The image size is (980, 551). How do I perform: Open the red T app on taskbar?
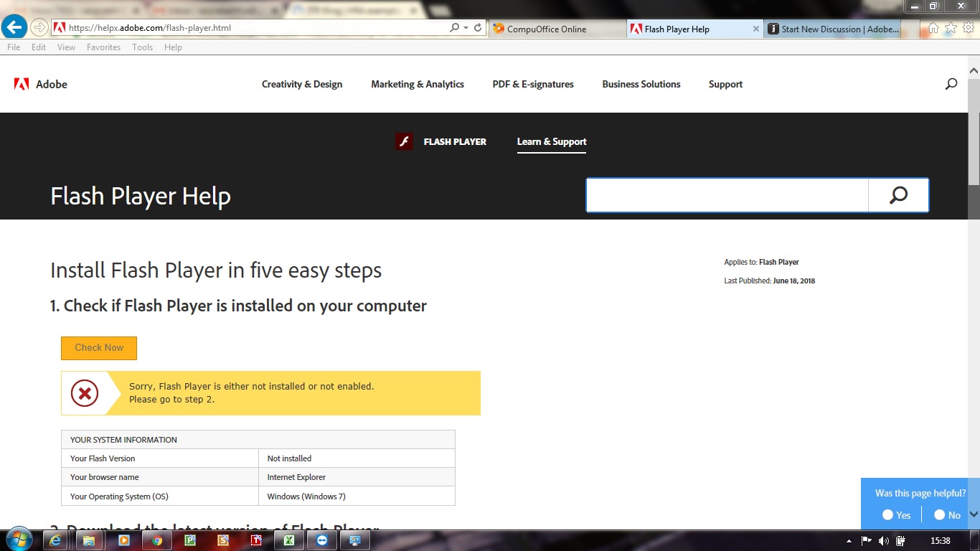tap(256, 540)
